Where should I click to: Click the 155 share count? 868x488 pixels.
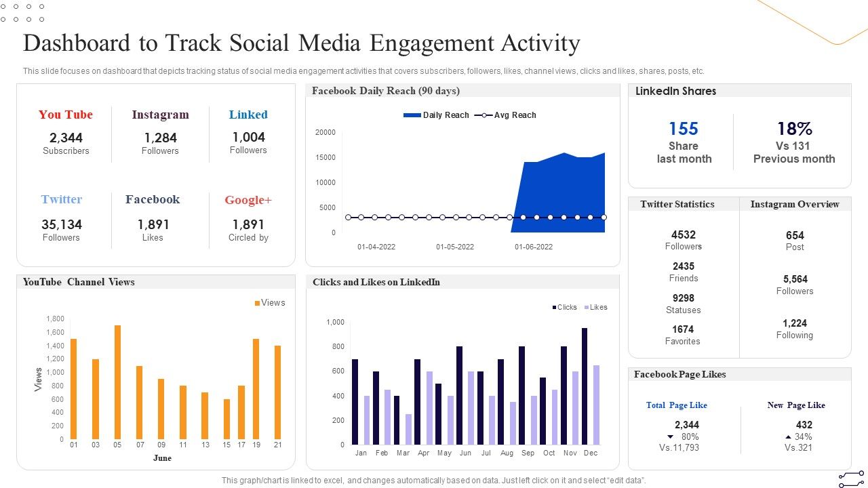[x=684, y=129]
